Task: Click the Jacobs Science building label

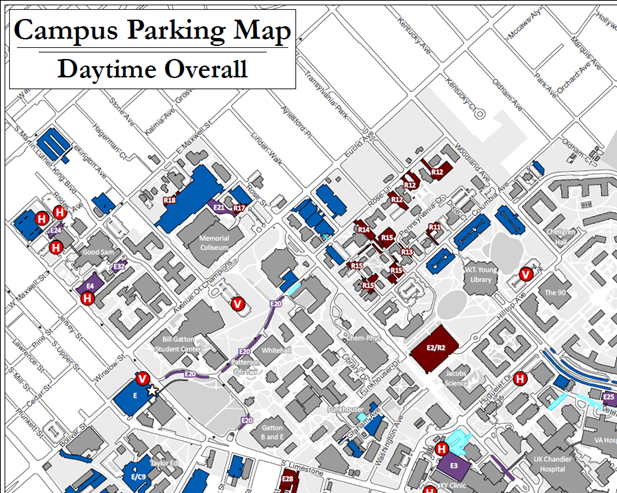Action: (456, 378)
